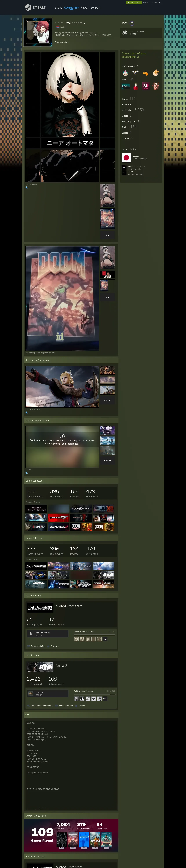186x868 pixels.
Task: Open the Inventory link
Action: click(x=126, y=105)
